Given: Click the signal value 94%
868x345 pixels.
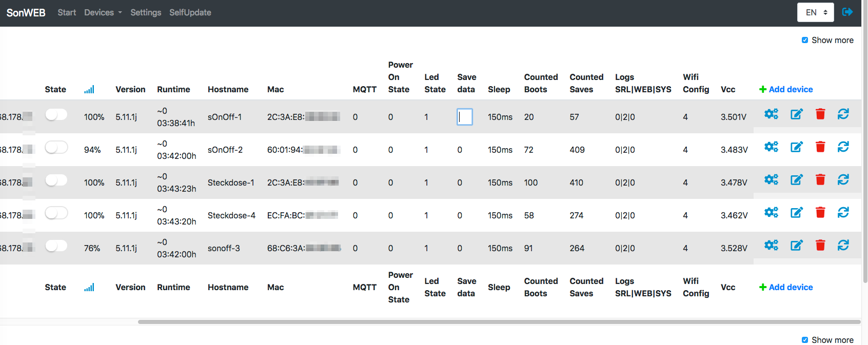Looking at the screenshot, I should pyautogui.click(x=92, y=150).
